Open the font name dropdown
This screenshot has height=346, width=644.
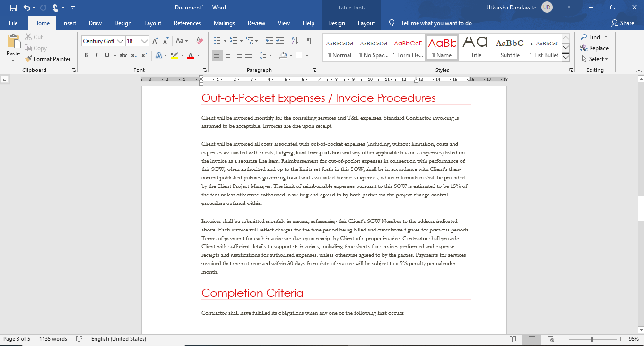click(x=121, y=41)
